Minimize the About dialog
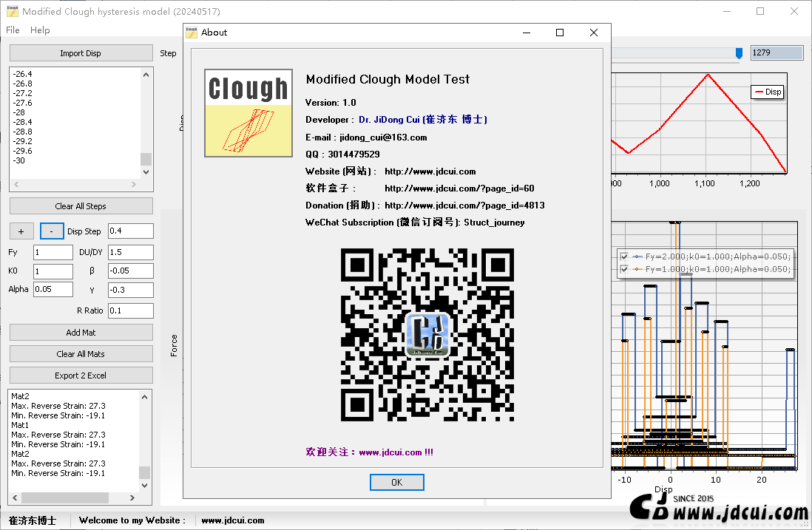This screenshot has width=812, height=530. (527, 33)
